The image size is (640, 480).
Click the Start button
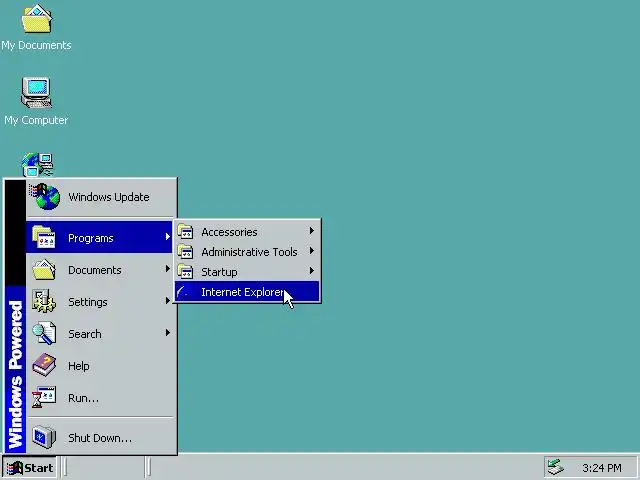click(x=29, y=468)
